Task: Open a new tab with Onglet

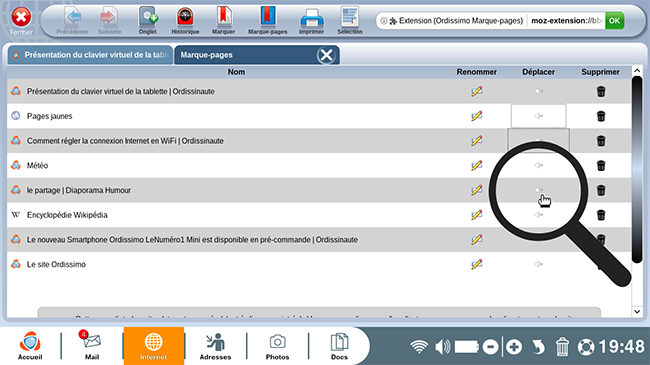Action: pos(148,20)
